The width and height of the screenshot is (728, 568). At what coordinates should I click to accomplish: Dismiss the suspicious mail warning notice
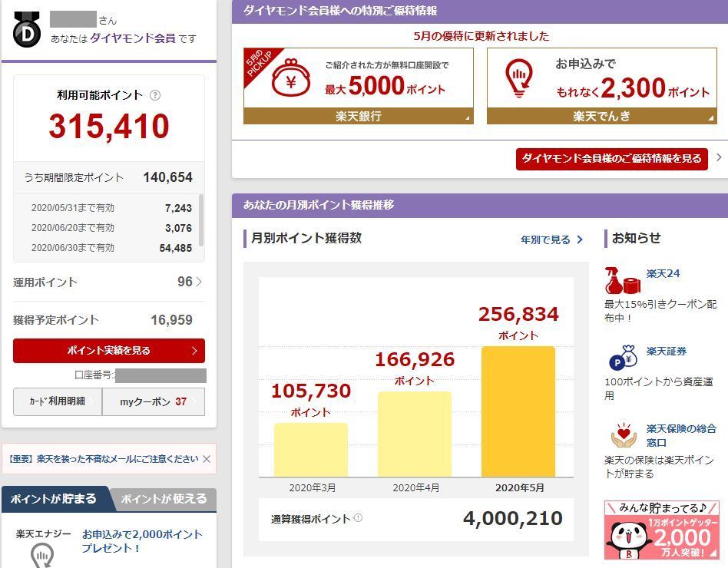click(207, 459)
